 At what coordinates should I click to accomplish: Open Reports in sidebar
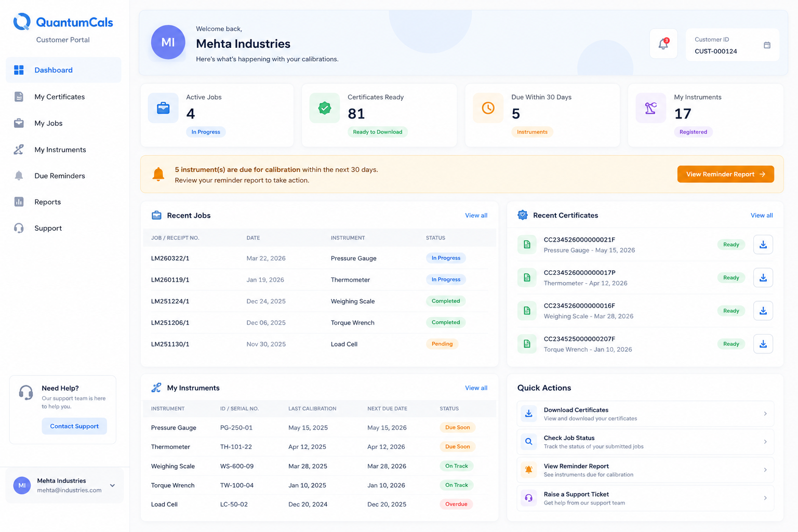(x=63, y=202)
